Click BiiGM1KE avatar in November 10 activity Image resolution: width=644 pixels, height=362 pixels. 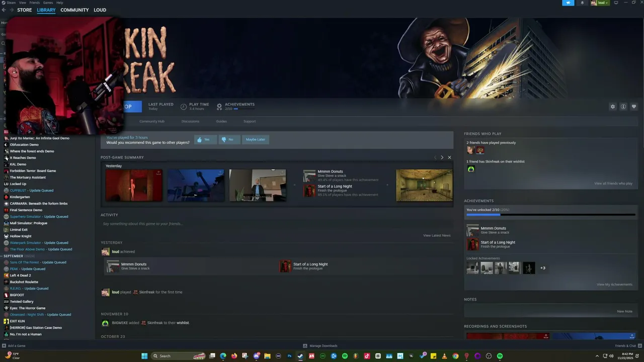point(105,323)
